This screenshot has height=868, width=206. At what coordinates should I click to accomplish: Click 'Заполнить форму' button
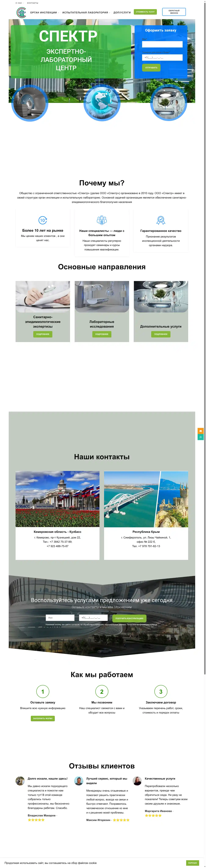43,718
